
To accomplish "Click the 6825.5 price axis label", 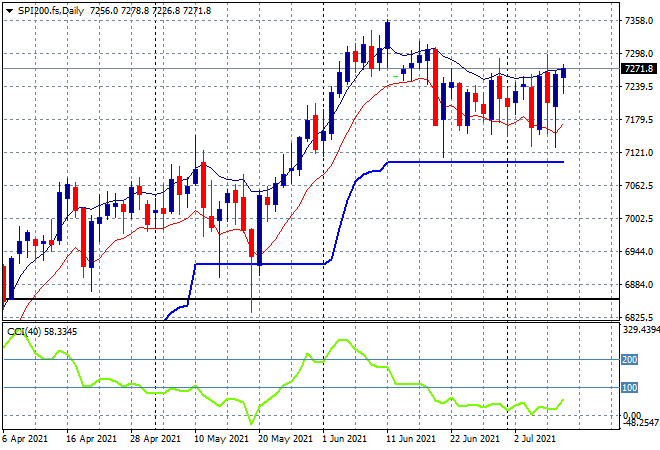I will tap(639, 317).
